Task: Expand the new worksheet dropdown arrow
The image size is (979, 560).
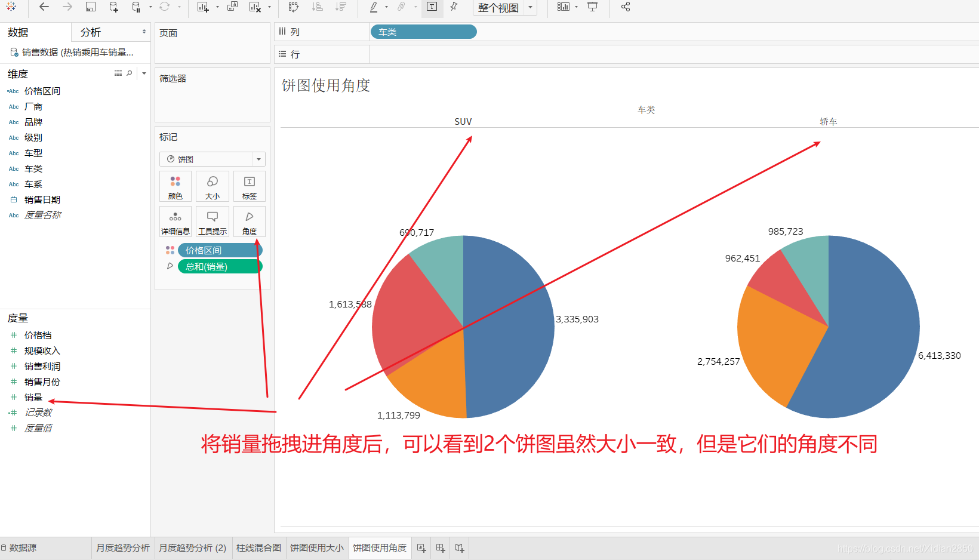Action: 217,7
